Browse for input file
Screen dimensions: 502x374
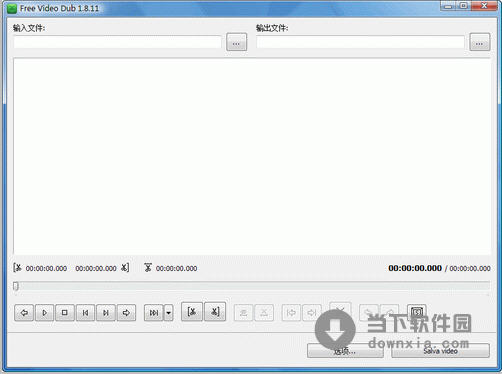pos(236,42)
